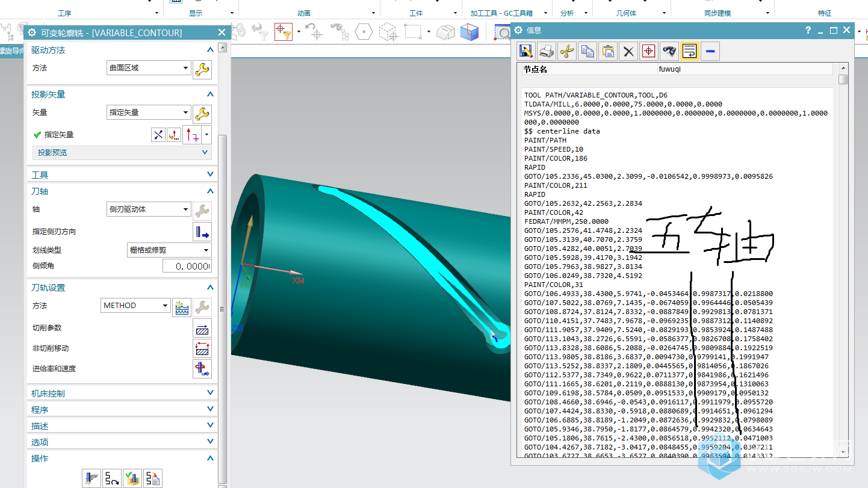Open the 同步建模 ribbon group menu
This screenshot has height=488, width=868.
(x=767, y=13)
